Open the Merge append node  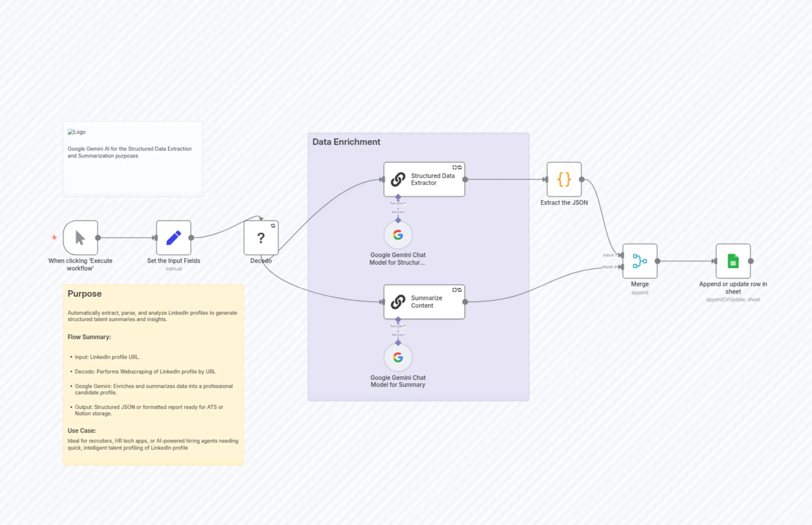pyautogui.click(x=640, y=261)
